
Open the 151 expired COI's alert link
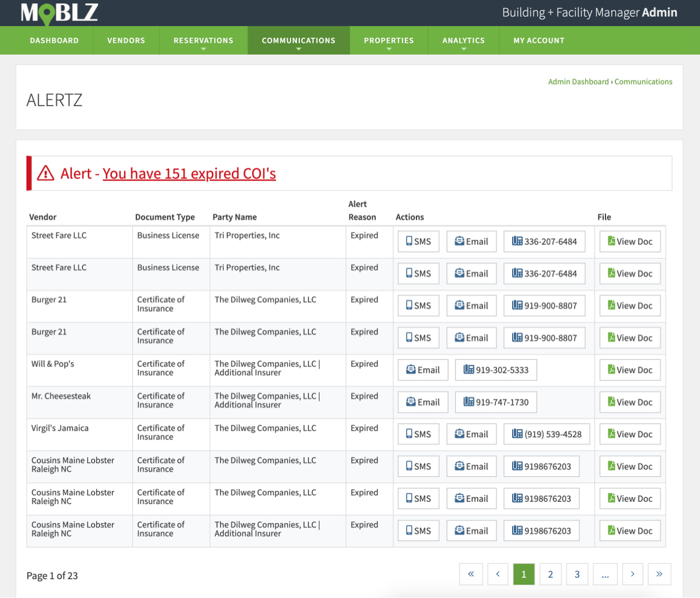[189, 174]
